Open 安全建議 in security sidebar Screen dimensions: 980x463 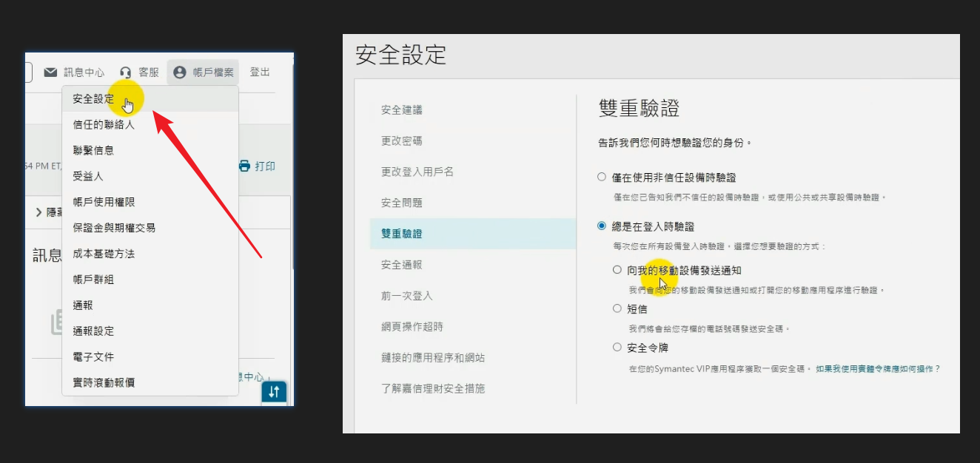point(402,110)
